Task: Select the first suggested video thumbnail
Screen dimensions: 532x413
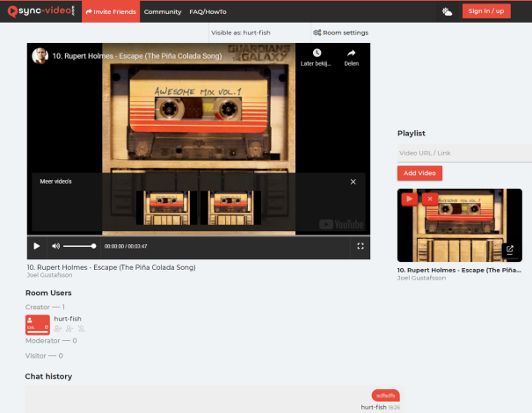Action: [x=166, y=208]
